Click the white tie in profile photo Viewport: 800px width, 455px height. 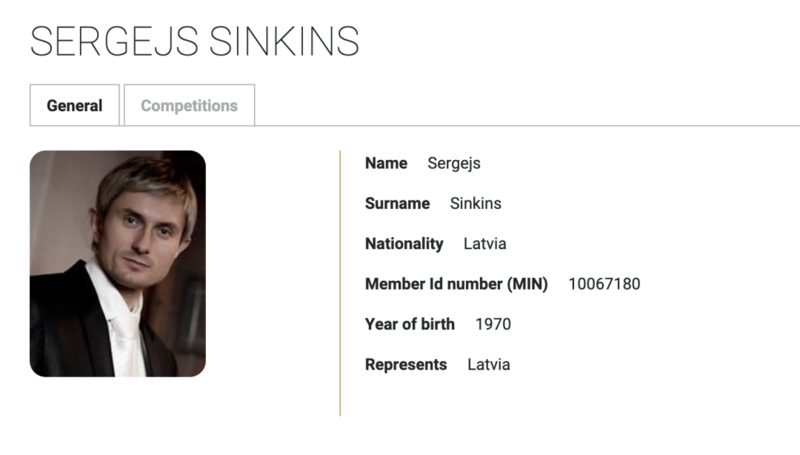click(126, 344)
